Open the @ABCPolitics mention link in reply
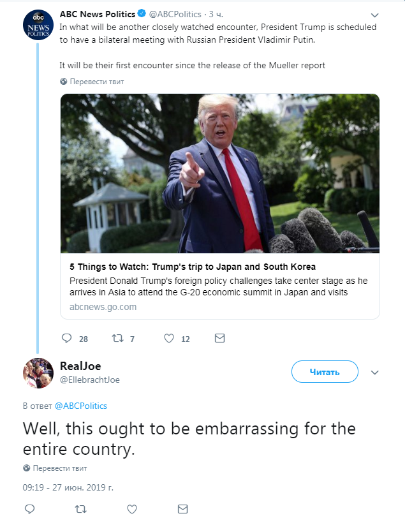This screenshot has width=405, height=532. [x=81, y=406]
